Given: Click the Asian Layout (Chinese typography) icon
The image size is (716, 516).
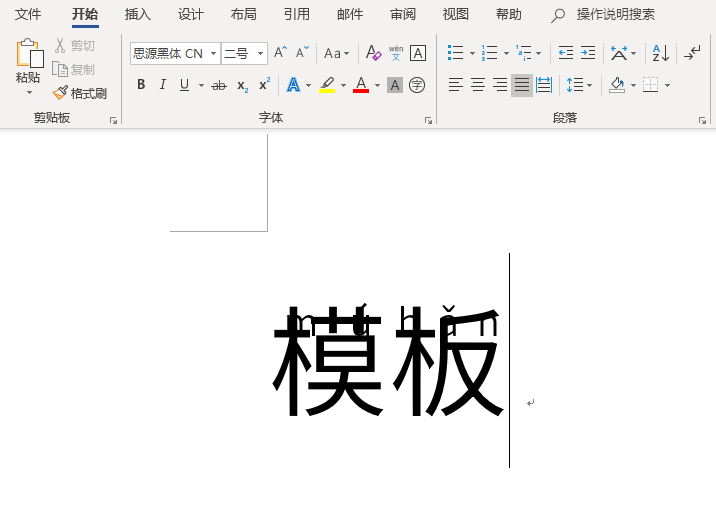Looking at the screenshot, I should pos(619,53).
